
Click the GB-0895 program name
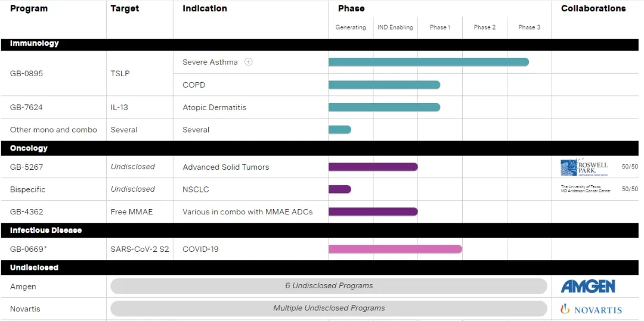(x=26, y=74)
